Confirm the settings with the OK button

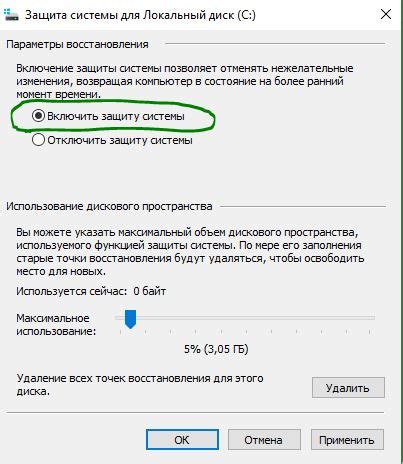pyautogui.click(x=182, y=440)
